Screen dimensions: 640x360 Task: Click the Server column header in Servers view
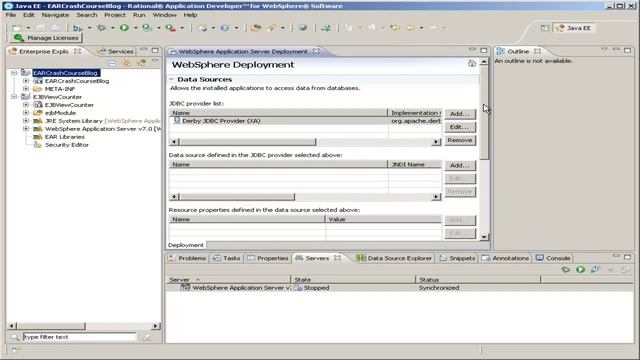228,280
